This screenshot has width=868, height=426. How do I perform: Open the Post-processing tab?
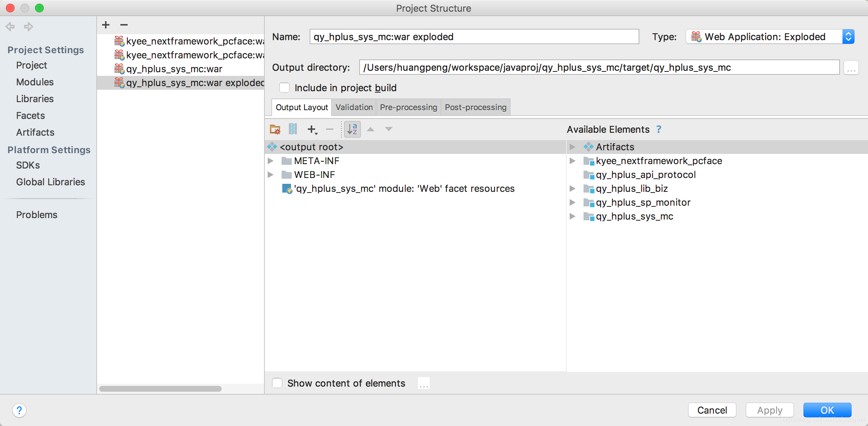coord(475,107)
